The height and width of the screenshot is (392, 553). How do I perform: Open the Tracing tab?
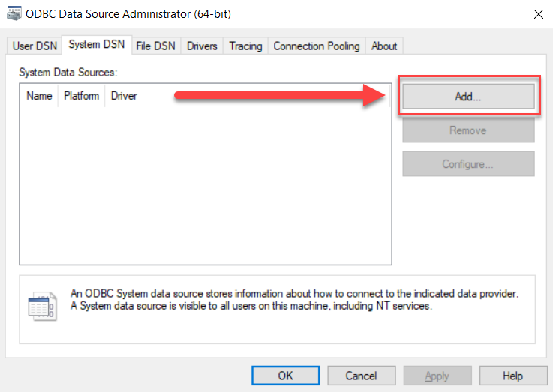coord(245,46)
